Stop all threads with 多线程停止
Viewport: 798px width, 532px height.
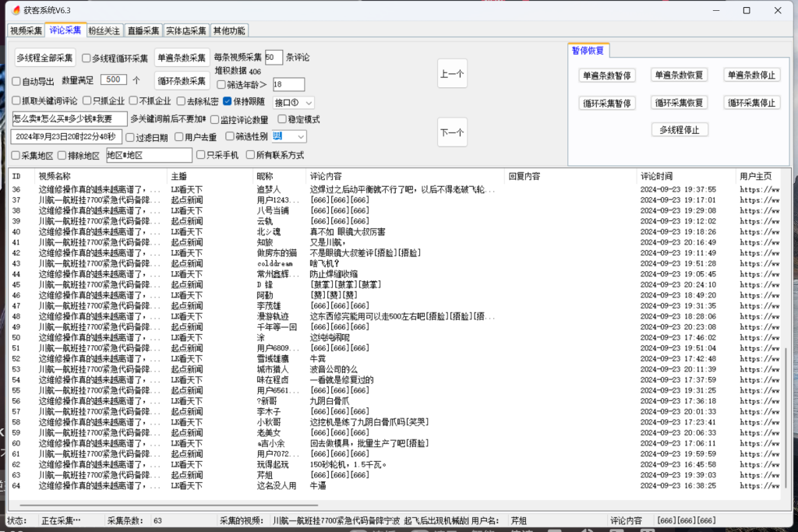pos(679,130)
